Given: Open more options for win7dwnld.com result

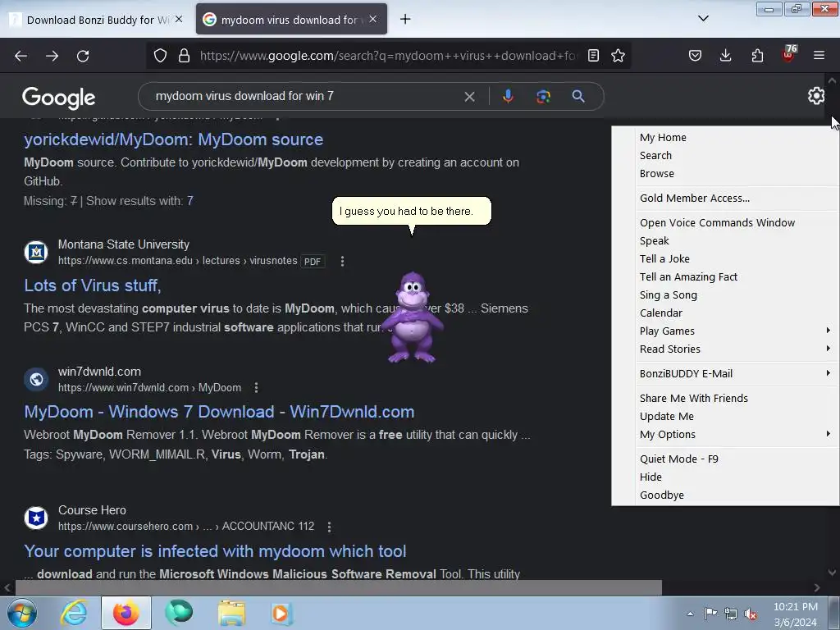Looking at the screenshot, I should (x=256, y=387).
